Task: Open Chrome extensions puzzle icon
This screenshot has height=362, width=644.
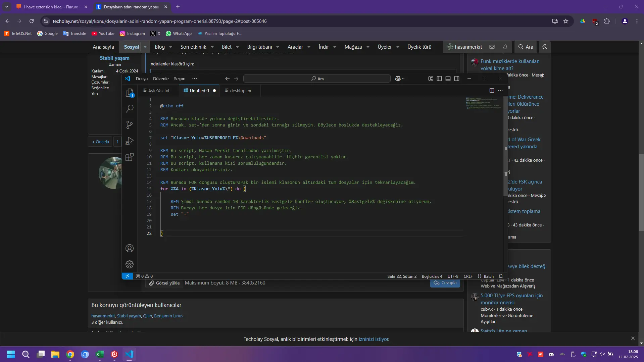Action: tap(607, 21)
